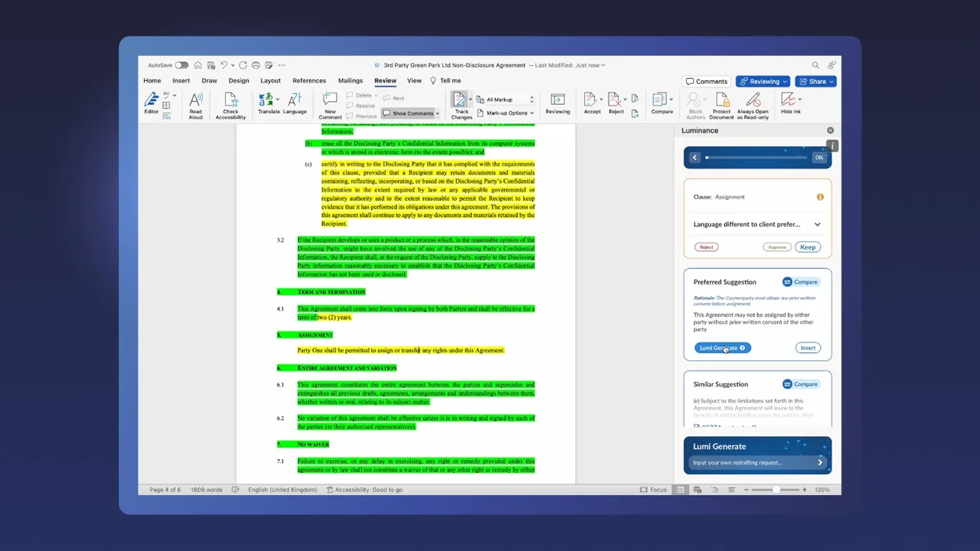Click the zoom slider in status bar
This screenshot has width=980, height=551.
(x=776, y=490)
